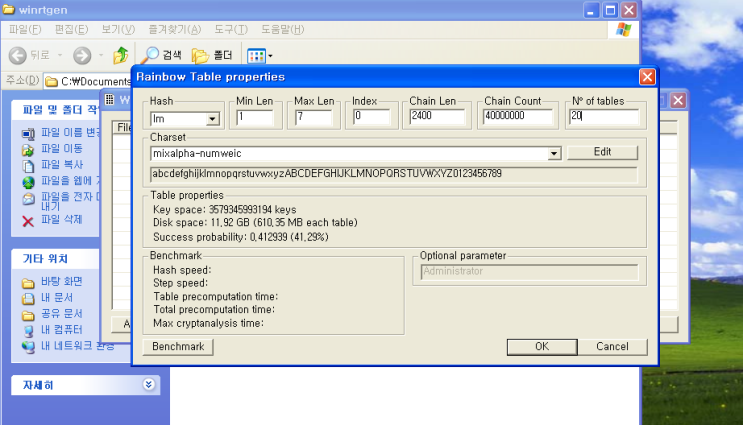The width and height of the screenshot is (743, 425).
Task: Open My Network Places (내 네트워크 환경) icon
Action: pyautogui.click(x=28, y=347)
